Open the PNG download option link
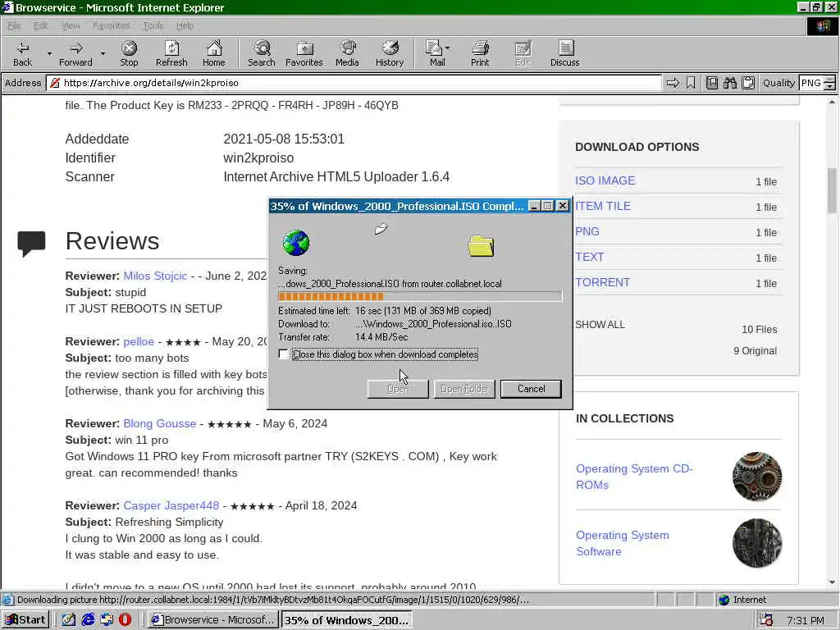Image resolution: width=840 pixels, height=630 pixels. coord(587,231)
